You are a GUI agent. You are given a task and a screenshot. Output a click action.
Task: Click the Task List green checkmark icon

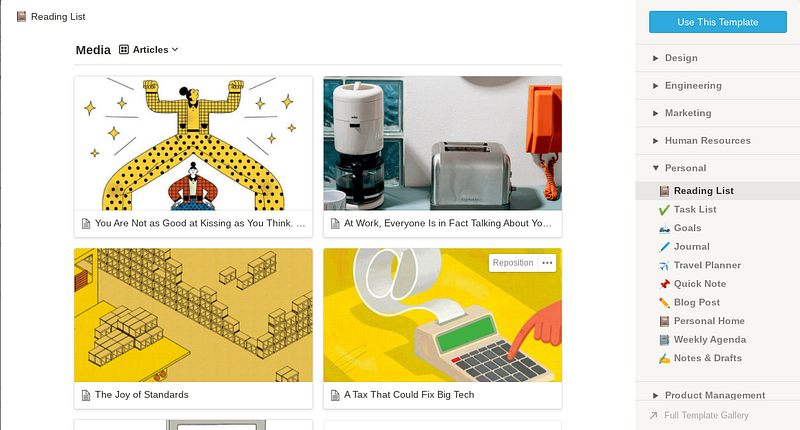[x=664, y=210]
